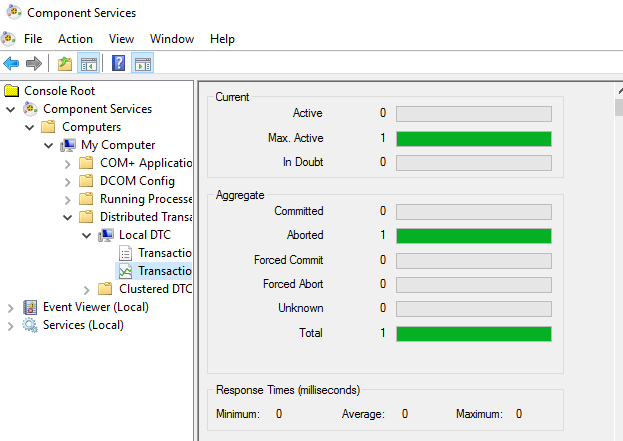Click the My Computer icon in tree
Image resolution: width=623 pixels, height=441 pixels.
(69, 145)
